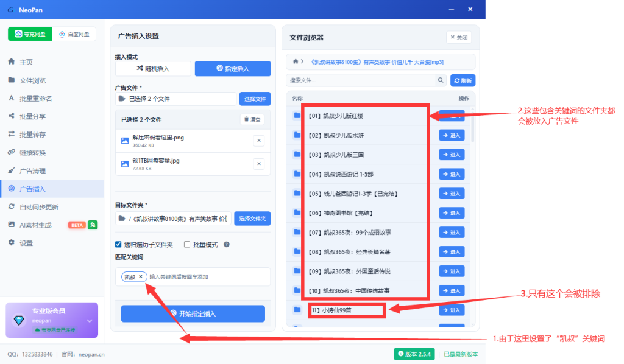Click the 刷新 refresh button
The width and height of the screenshot is (624, 364).
tap(463, 80)
